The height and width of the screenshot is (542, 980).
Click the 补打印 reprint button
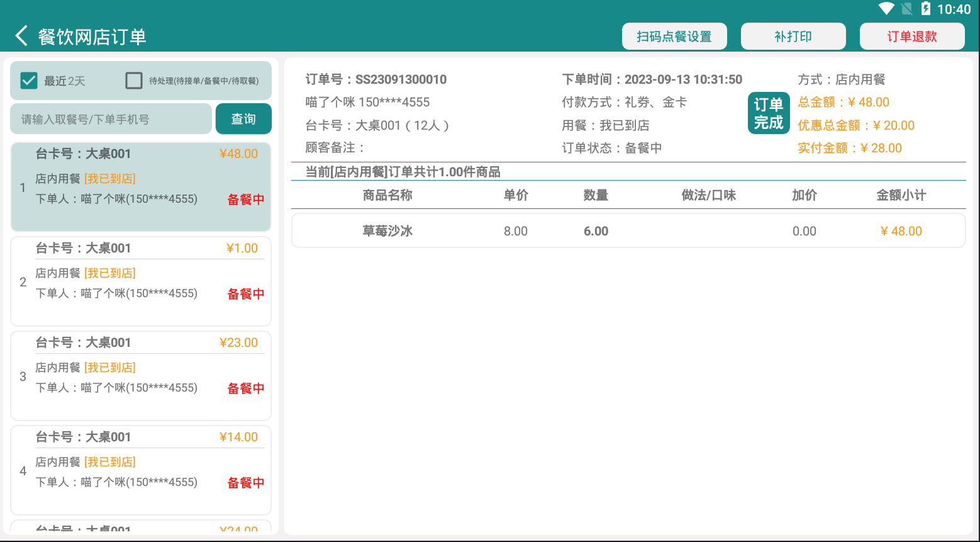[x=793, y=37]
